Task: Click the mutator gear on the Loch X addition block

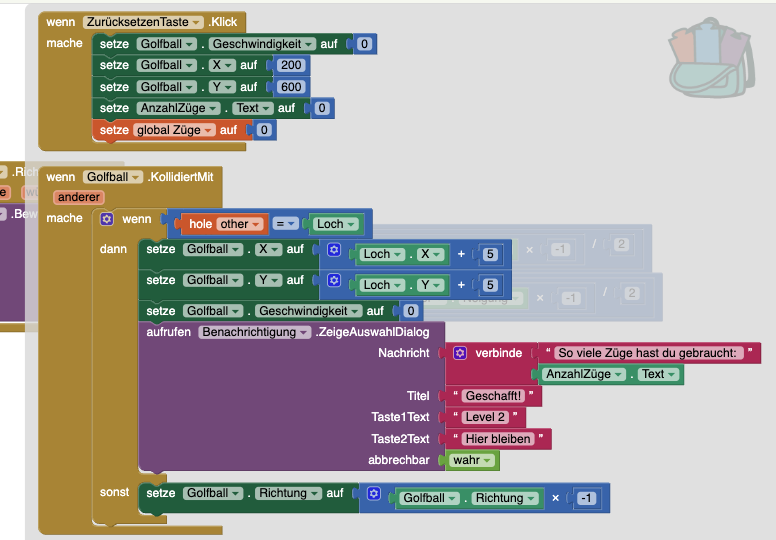Action: [335, 253]
